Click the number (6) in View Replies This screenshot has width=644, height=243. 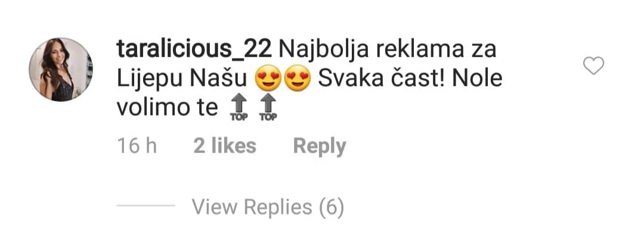332,207
